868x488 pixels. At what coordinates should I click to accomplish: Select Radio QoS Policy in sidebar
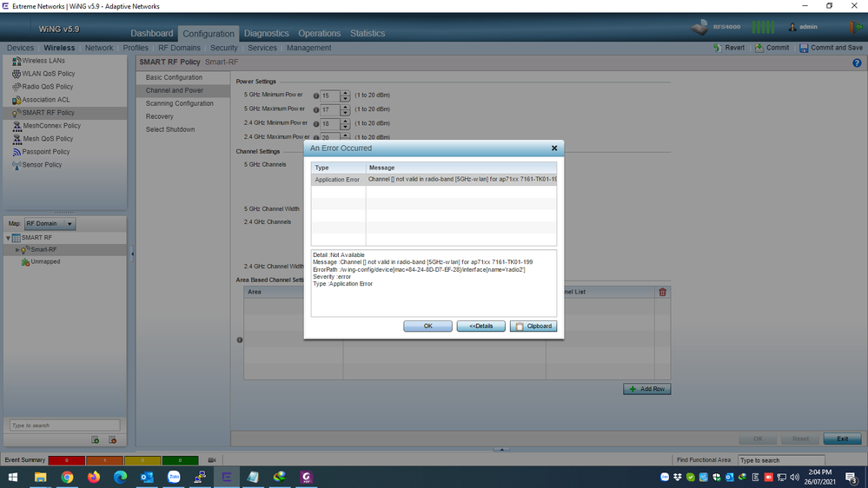point(64,87)
